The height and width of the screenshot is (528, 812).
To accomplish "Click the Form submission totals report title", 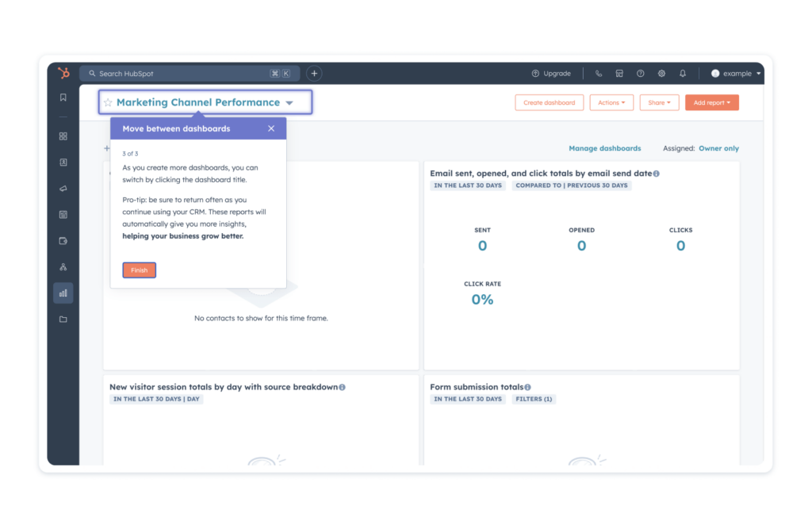I will click(x=477, y=387).
